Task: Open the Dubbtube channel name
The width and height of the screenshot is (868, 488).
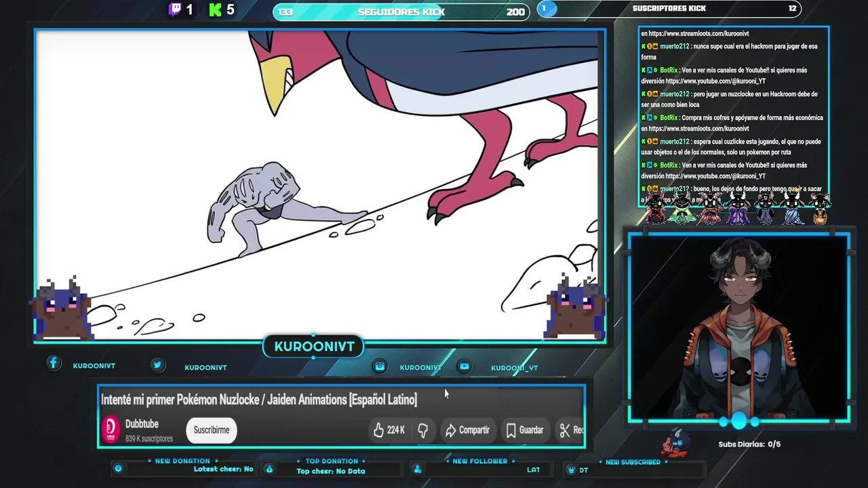Action: point(142,424)
